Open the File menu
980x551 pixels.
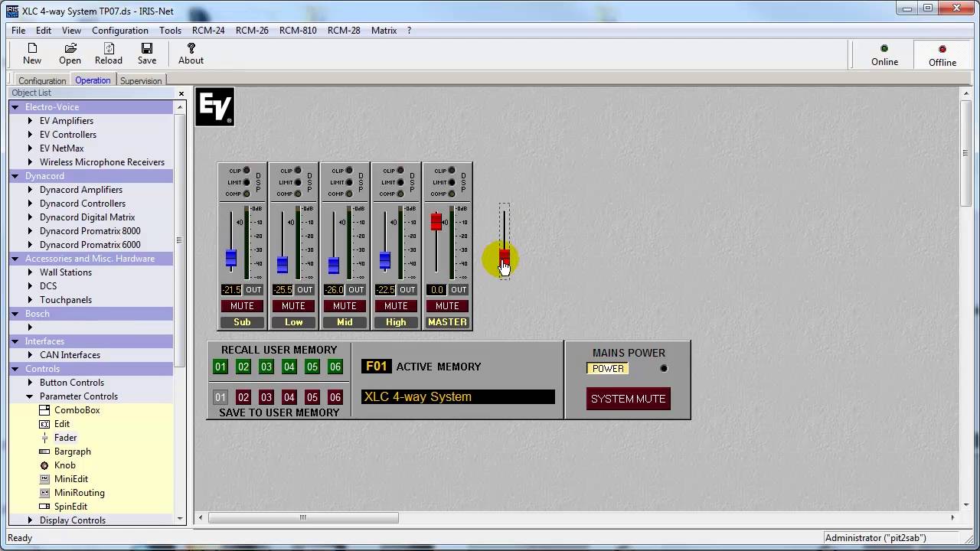[x=18, y=31]
